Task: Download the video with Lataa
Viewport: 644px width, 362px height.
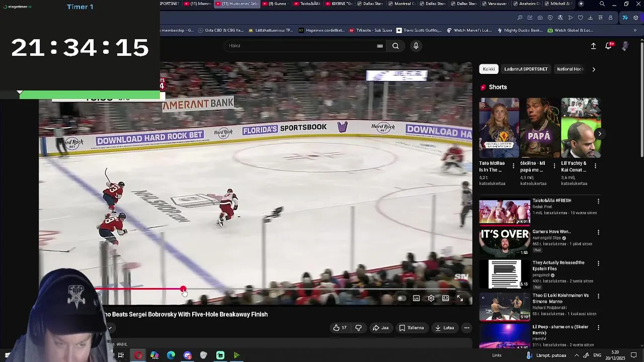Action: click(x=445, y=328)
